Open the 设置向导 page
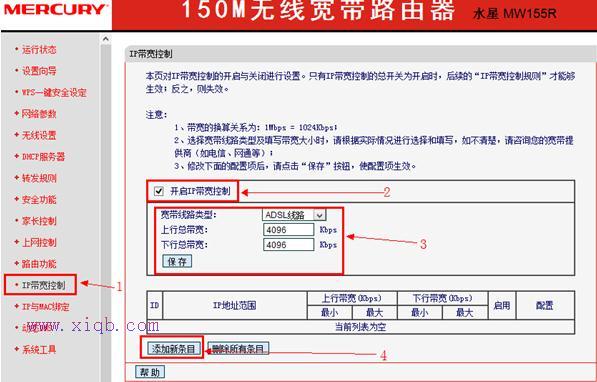 click(39, 71)
